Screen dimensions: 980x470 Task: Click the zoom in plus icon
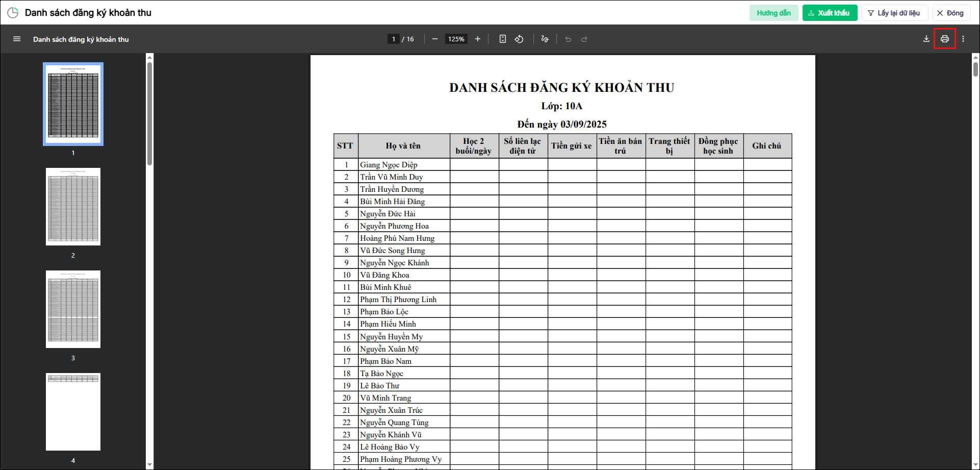point(478,39)
